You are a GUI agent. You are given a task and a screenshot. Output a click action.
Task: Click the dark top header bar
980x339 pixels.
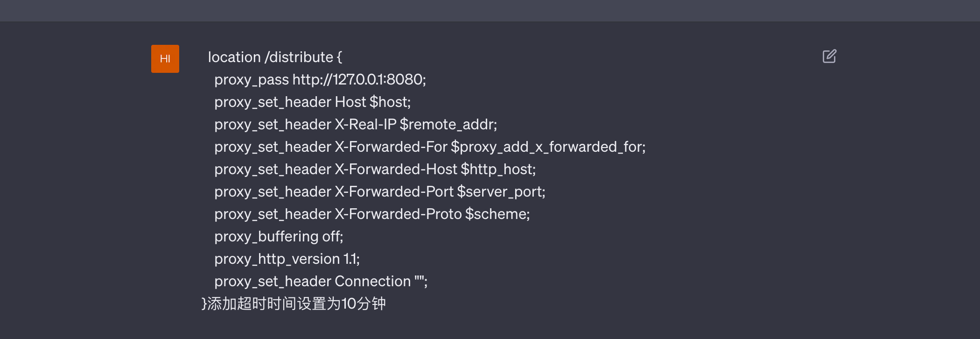click(490, 9)
